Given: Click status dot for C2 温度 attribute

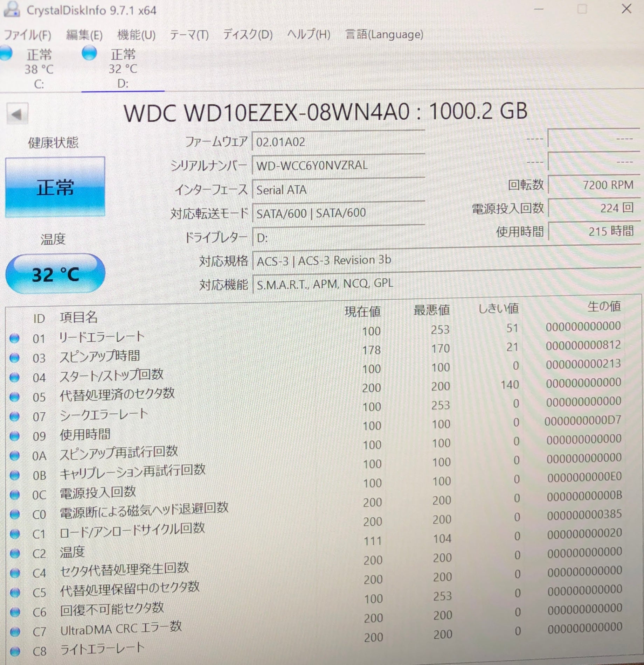Looking at the screenshot, I should click(15, 553).
